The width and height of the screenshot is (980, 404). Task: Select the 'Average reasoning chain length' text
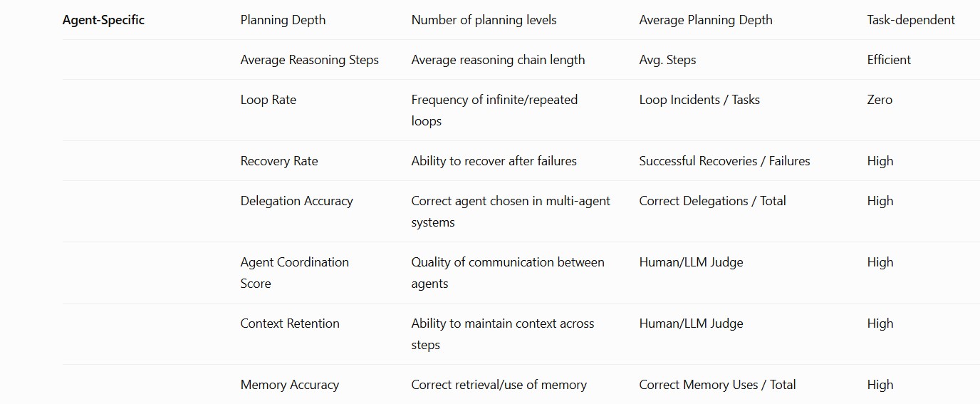click(x=499, y=60)
